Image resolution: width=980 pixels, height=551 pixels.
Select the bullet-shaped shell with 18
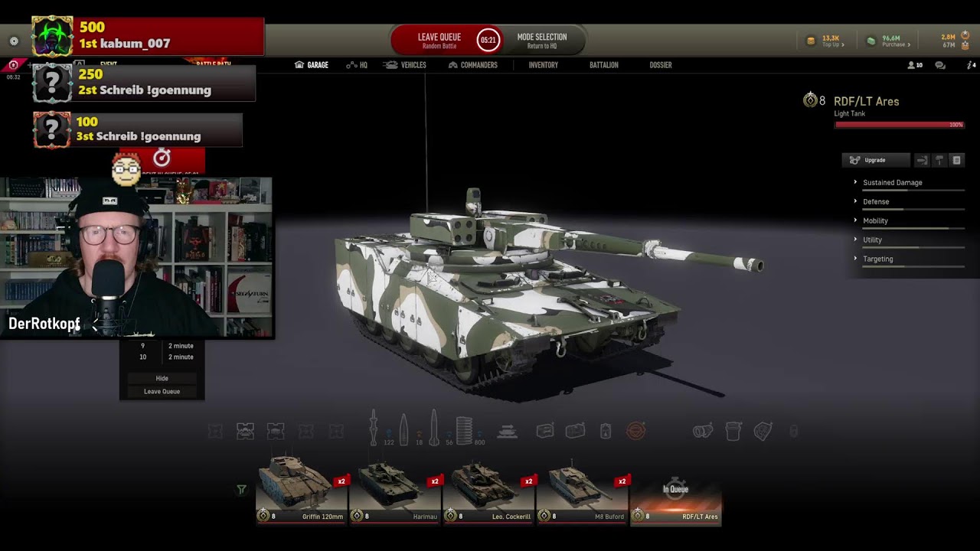tap(404, 430)
